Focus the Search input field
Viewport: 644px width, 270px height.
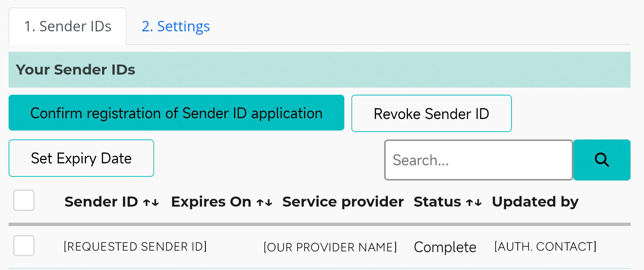click(x=478, y=160)
